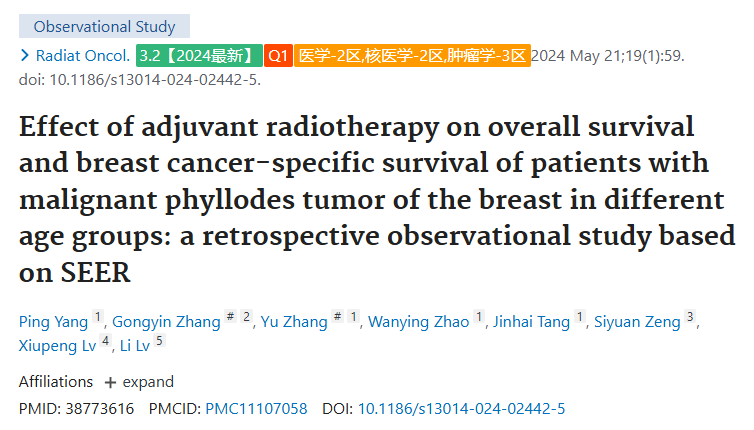Open author Gongyin Zhang
This screenshot has width=754, height=430.
click(x=166, y=321)
